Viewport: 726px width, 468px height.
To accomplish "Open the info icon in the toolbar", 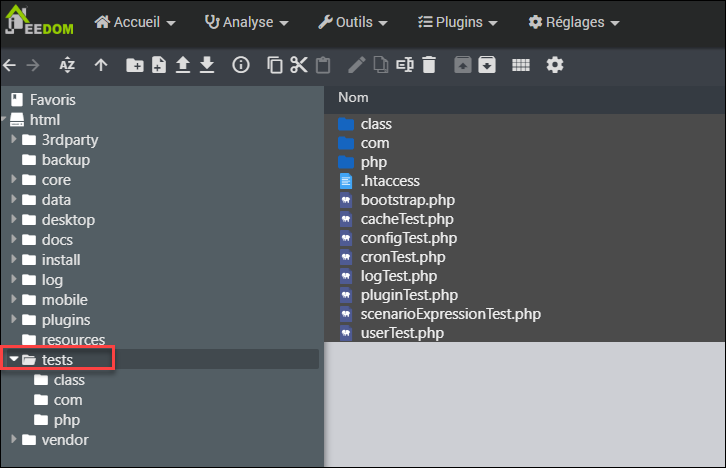I will tap(240, 65).
